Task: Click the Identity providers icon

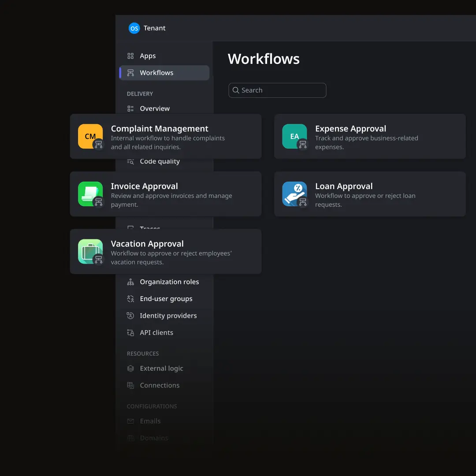Action: (130, 316)
